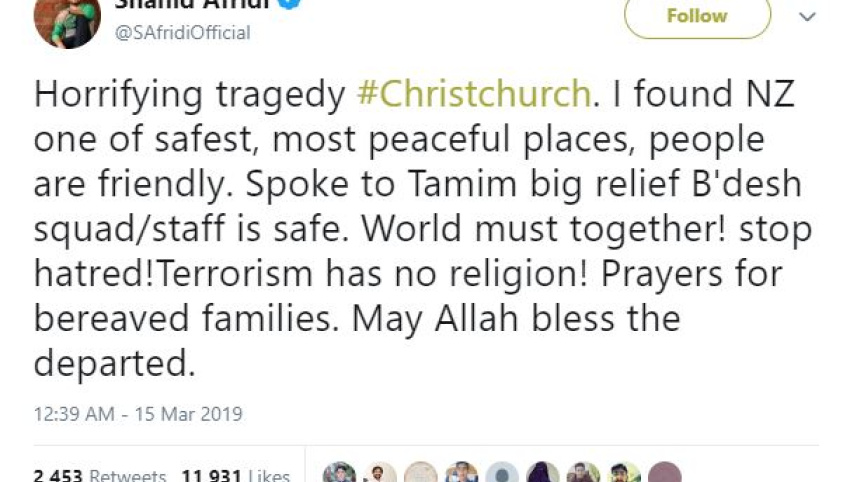
Task: Click the last liker avatar in row
Action: (664, 474)
